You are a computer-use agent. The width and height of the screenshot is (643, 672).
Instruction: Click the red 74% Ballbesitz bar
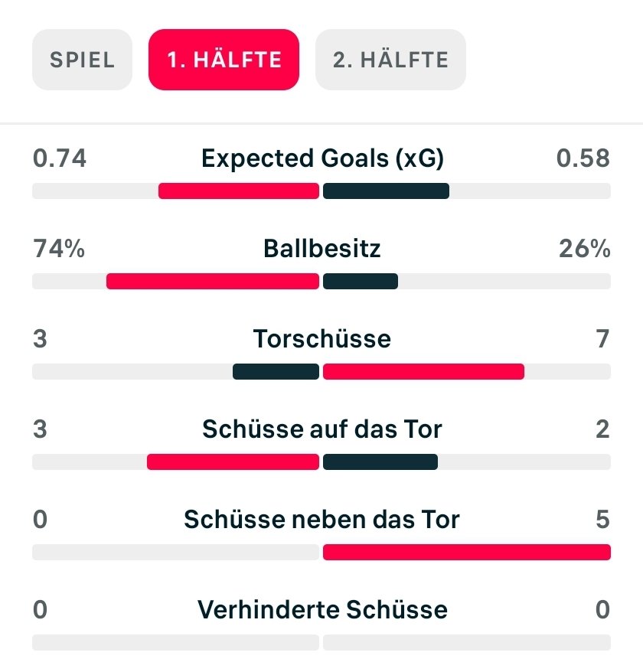(x=213, y=281)
